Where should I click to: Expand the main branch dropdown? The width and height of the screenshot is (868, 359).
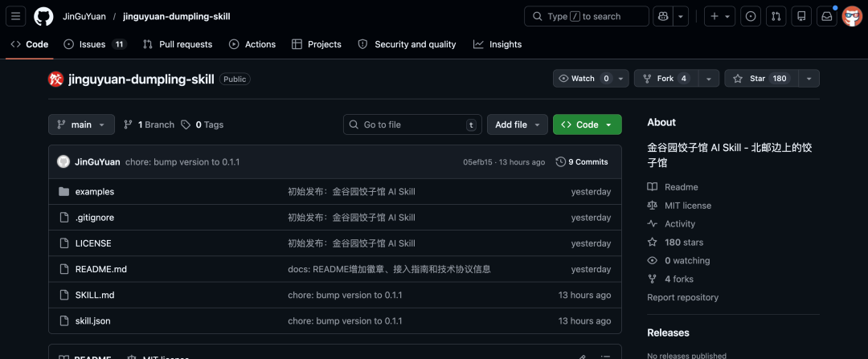pyautogui.click(x=81, y=124)
